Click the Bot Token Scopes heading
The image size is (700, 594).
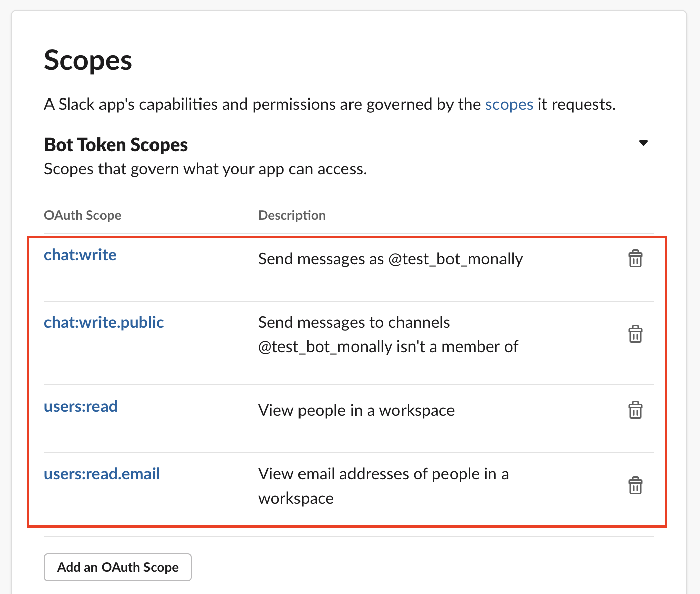pyautogui.click(x=116, y=145)
